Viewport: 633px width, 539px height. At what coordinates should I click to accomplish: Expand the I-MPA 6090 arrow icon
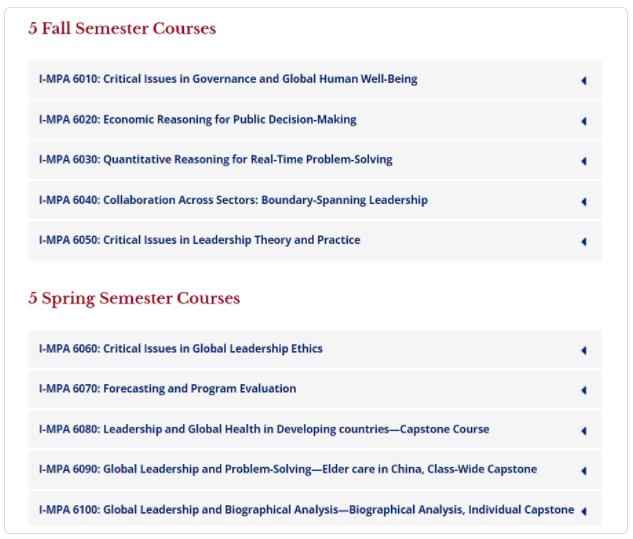tap(583, 471)
